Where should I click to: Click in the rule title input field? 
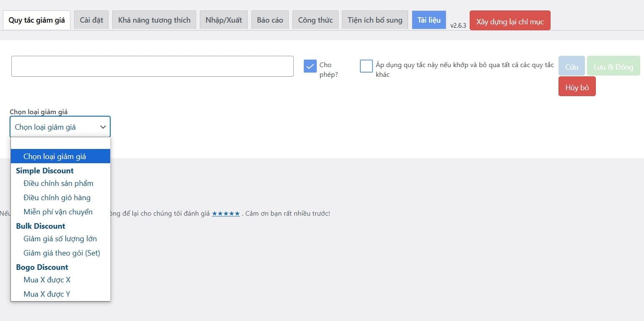pyautogui.click(x=152, y=66)
